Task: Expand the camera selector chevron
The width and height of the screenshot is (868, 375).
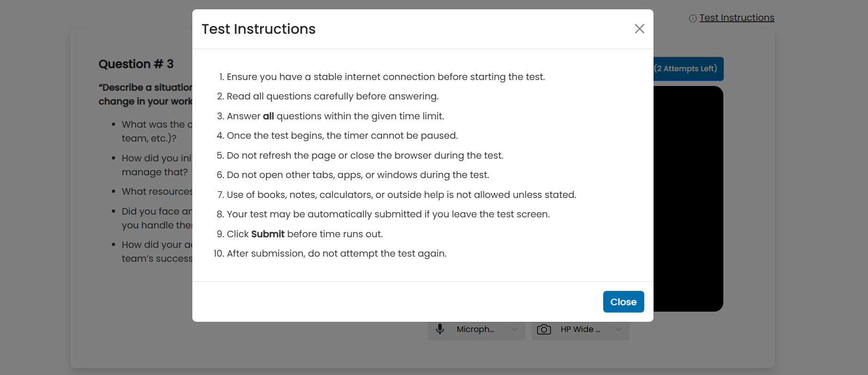Action: tap(618, 329)
